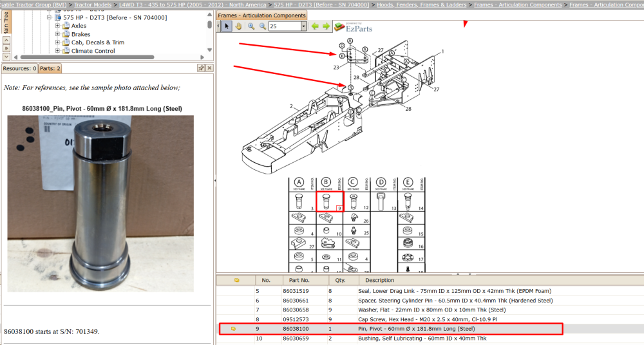Click the tree panel horizontal scrollbar

[87, 57]
